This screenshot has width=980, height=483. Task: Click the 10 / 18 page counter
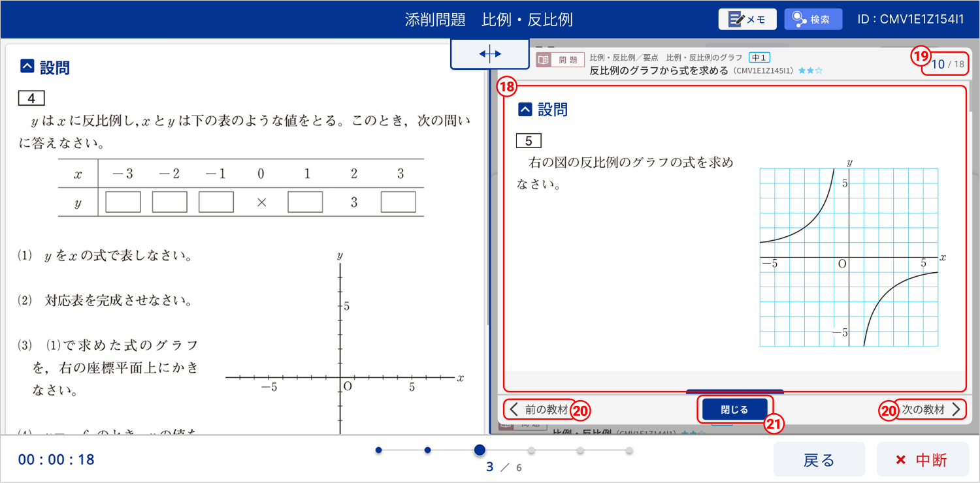coord(947,64)
